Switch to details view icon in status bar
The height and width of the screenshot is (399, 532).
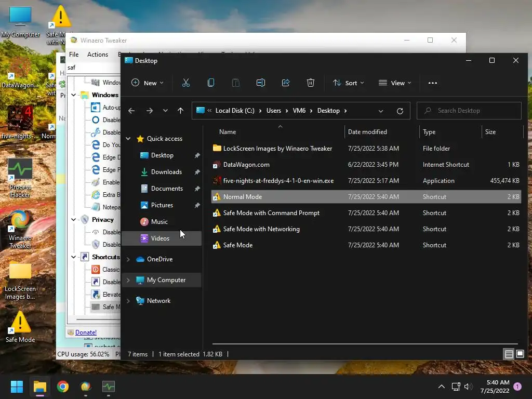(509, 354)
